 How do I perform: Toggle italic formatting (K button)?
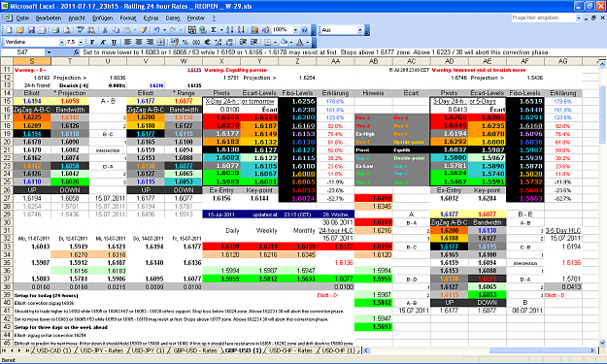pos(103,42)
